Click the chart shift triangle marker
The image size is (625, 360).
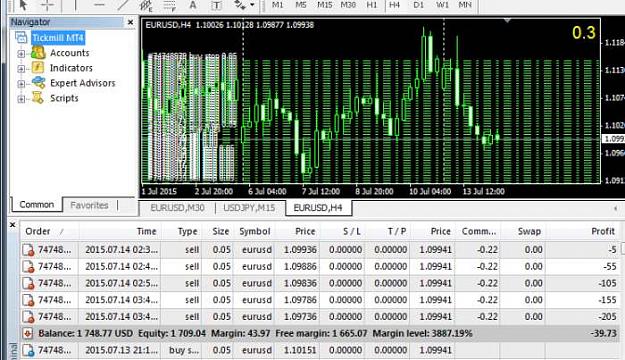(507, 20)
